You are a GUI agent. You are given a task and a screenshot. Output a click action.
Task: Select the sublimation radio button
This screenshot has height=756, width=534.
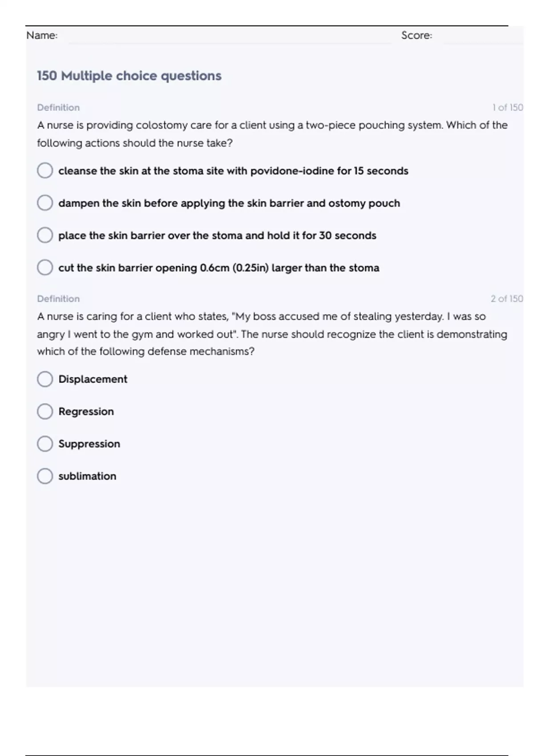[x=45, y=476]
